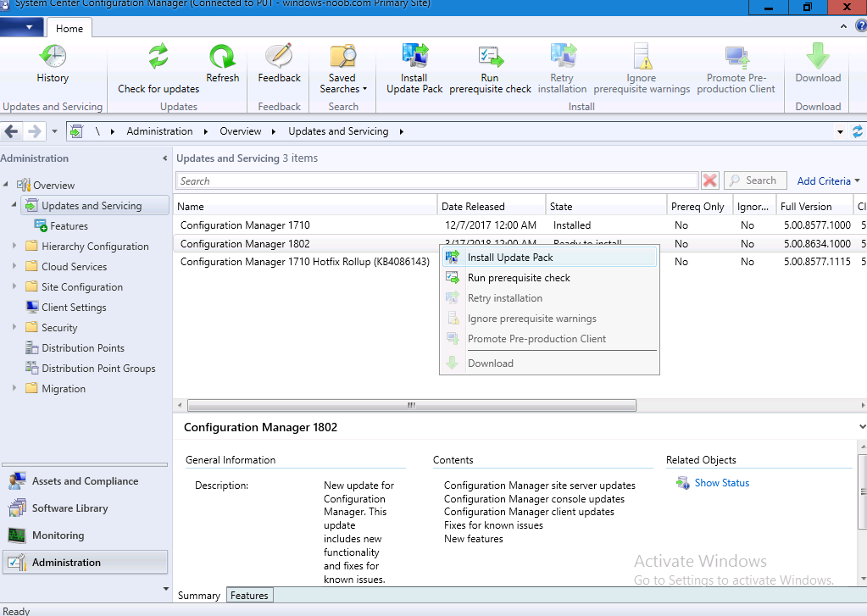Image resolution: width=867 pixels, height=616 pixels.
Task: Click refresh icon beside address bar
Action: [x=857, y=131]
